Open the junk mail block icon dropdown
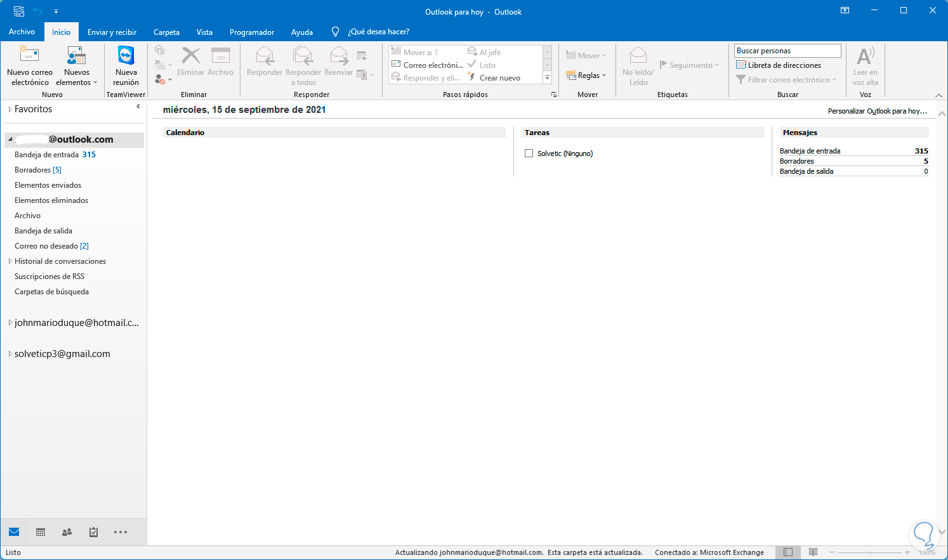Screen dimensions: 948x560 click(x=163, y=79)
